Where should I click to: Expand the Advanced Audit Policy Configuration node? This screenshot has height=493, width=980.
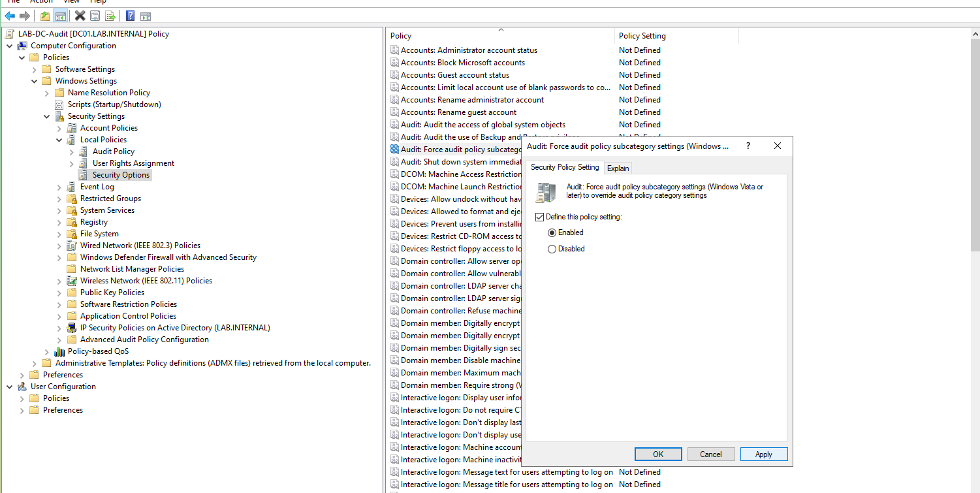[59, 340]
